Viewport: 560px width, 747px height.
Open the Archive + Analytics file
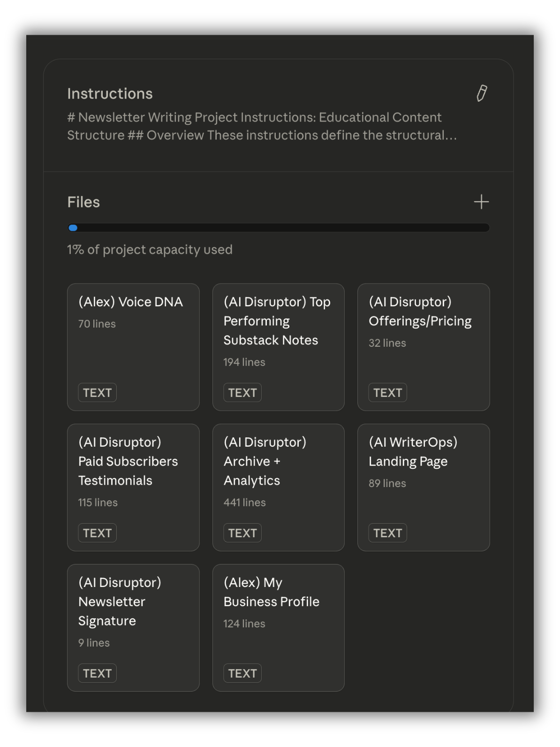pyautogui.click(x=278, y=487)
